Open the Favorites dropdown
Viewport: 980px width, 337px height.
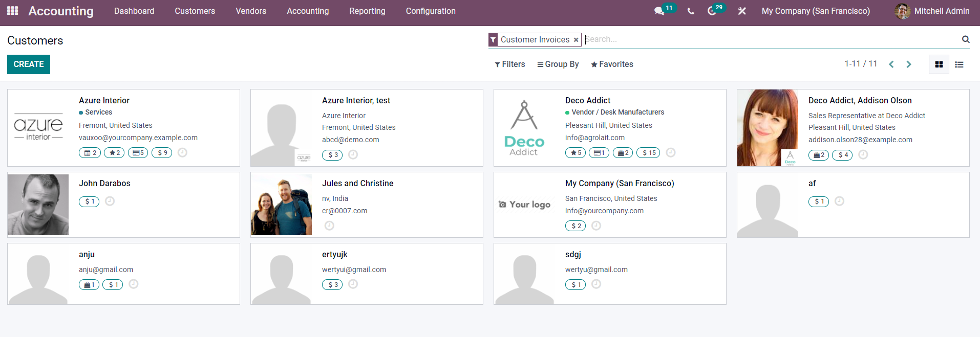pyautogui.click(x=612, y=64)
